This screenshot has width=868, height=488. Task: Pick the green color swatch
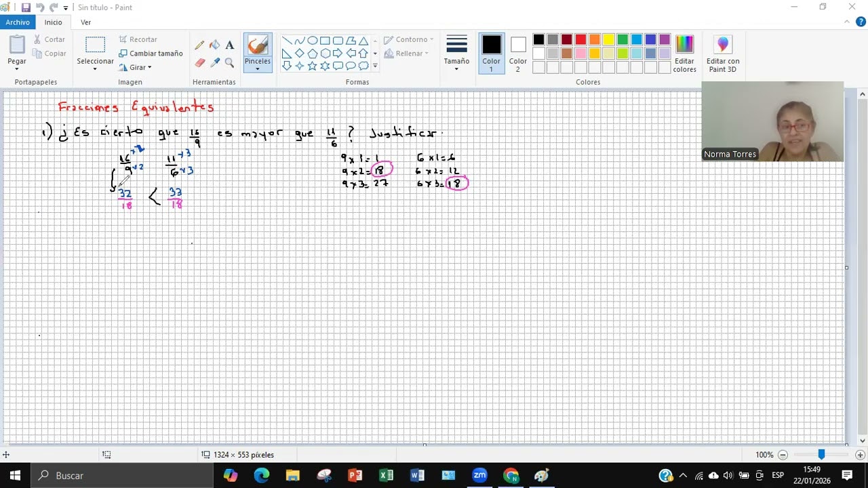point(623,39)
